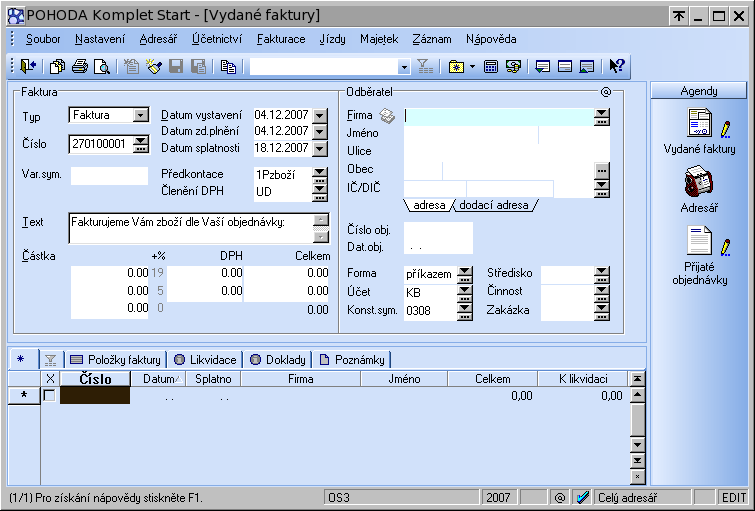The image size is (755, 511).
Task: Tick the checkbox in the first table row
Action: point(50,396)
